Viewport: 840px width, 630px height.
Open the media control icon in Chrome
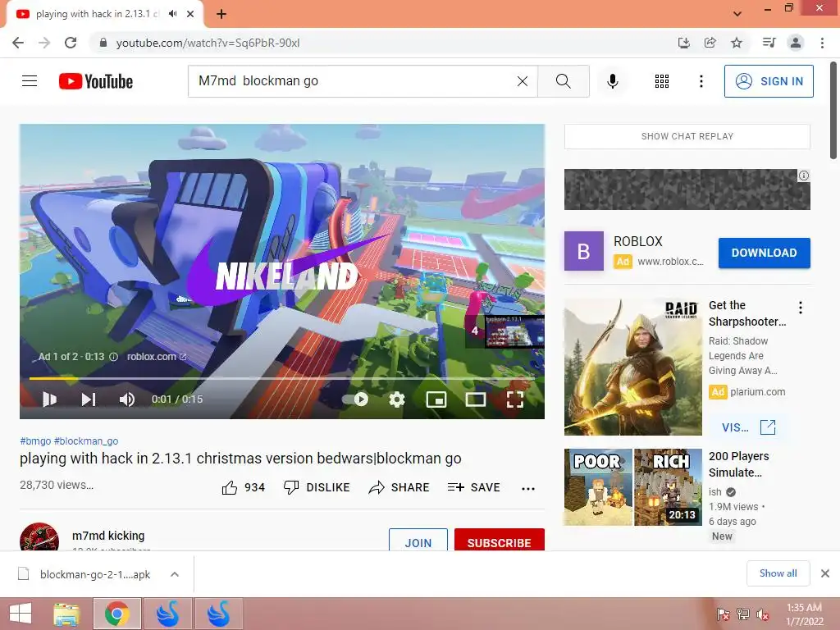(769, 43)
